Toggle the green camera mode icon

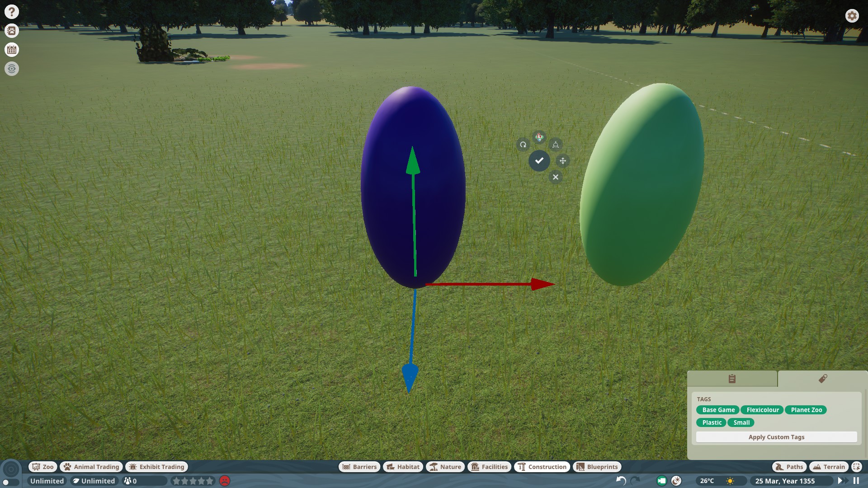click(662, 481)
